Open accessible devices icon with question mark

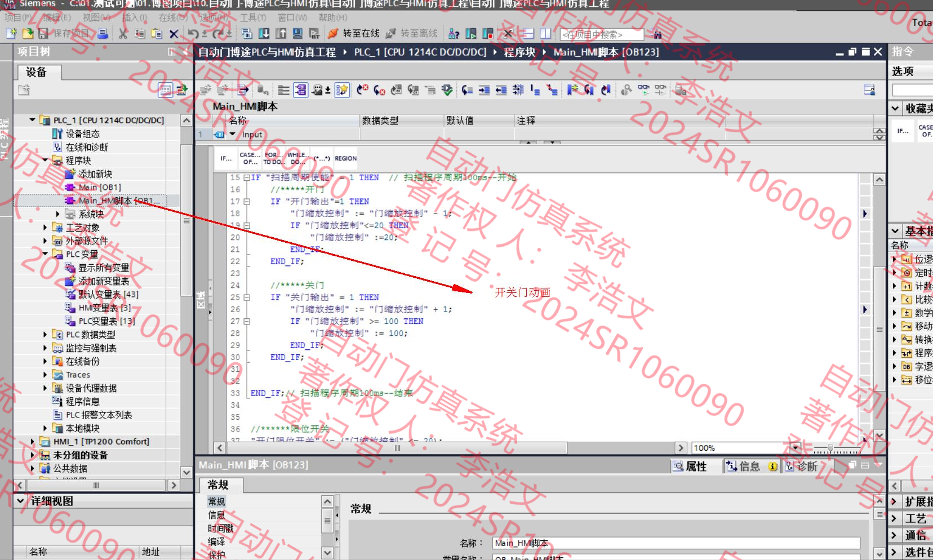[x=454, y=34]
